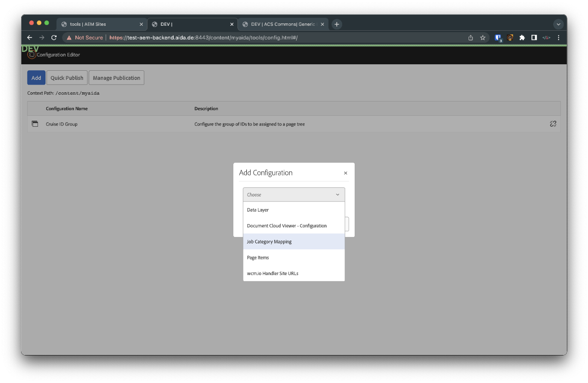This screenshot has height=383, width=588.
Task: Click the AEM logo in the Configuration Editor header
Action: [31, 55]
